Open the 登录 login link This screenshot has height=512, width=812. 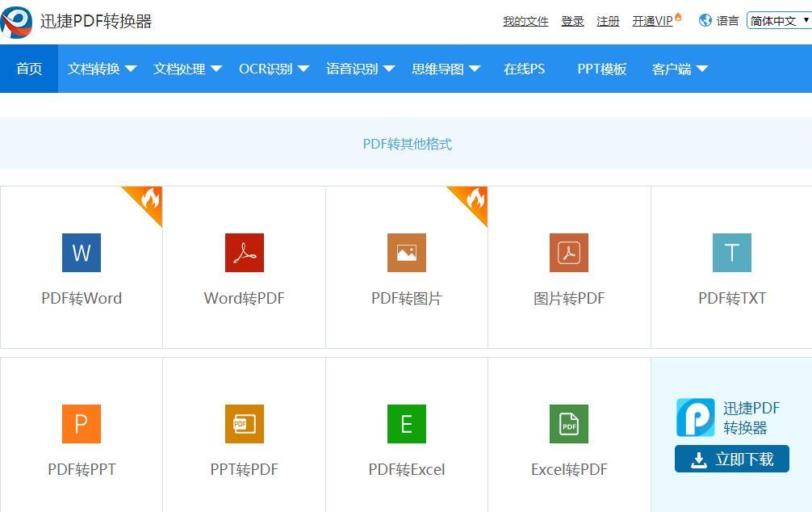pyautogui.click(x=572, y=21)
